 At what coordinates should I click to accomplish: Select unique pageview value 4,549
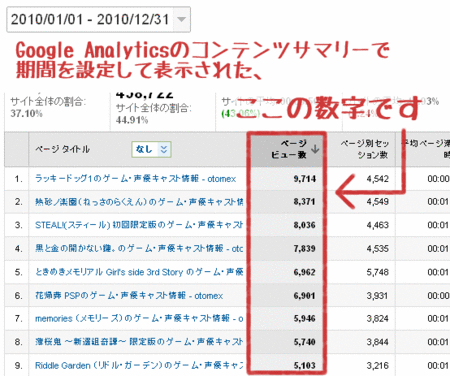(x=378, y=202)
